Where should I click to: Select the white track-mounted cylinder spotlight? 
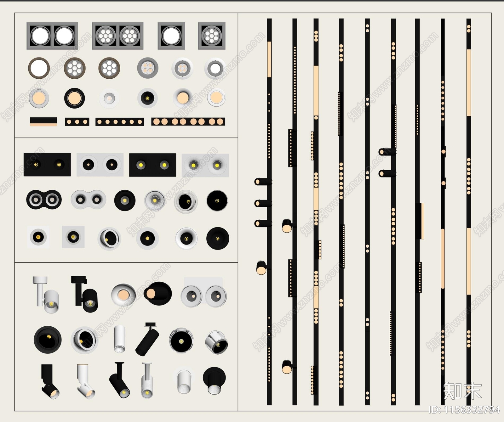(x=46, y=295)
